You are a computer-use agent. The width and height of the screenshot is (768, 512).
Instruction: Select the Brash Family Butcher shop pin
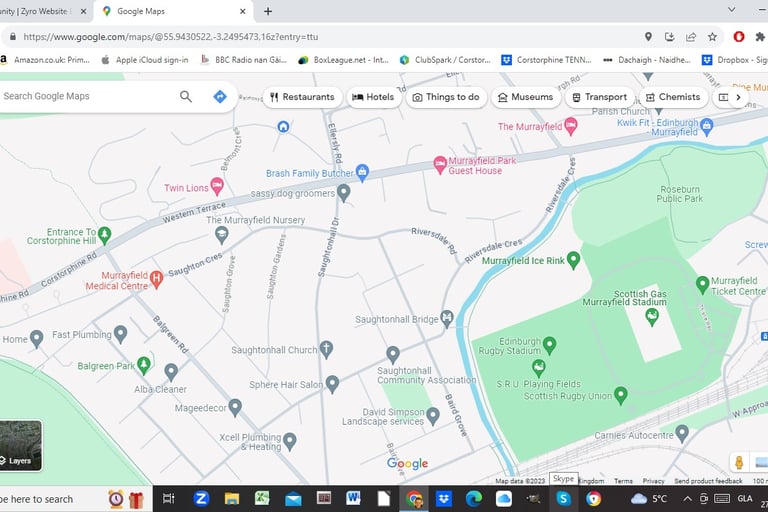pyautogui.click(x=362, y=172)
